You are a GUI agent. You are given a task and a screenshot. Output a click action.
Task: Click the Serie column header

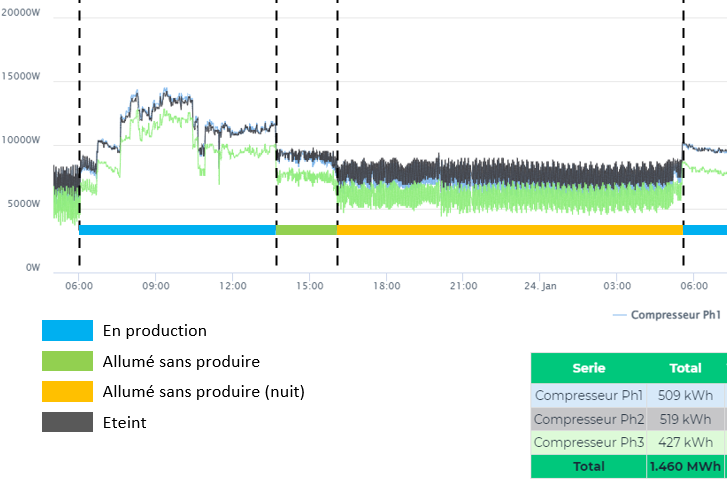tap(589, 367)
